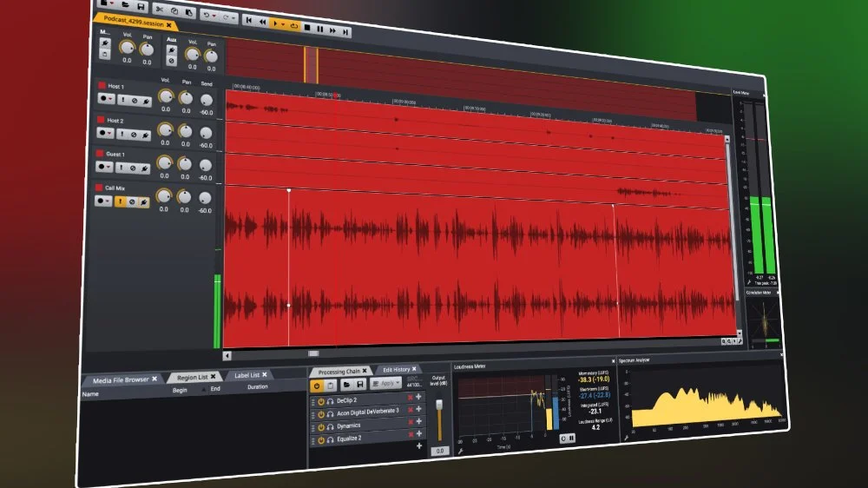868x488 pixels.
Task: Click the Host 1 red color swatch
Action: (102, 85)
